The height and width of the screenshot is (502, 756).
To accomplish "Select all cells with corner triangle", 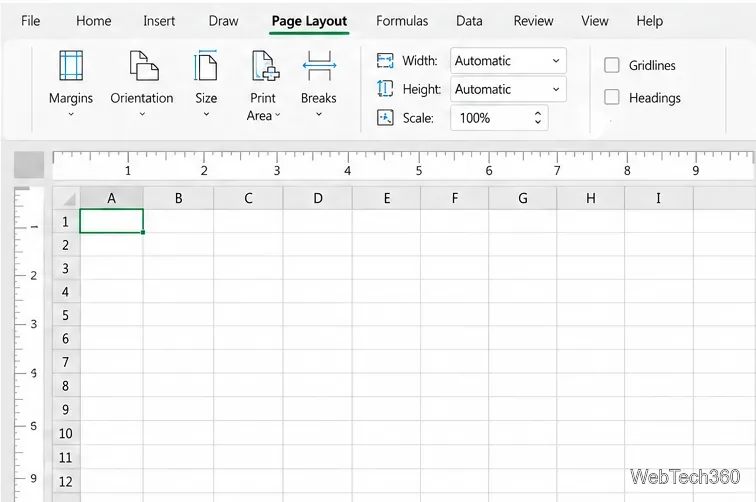I will (67, 198).
